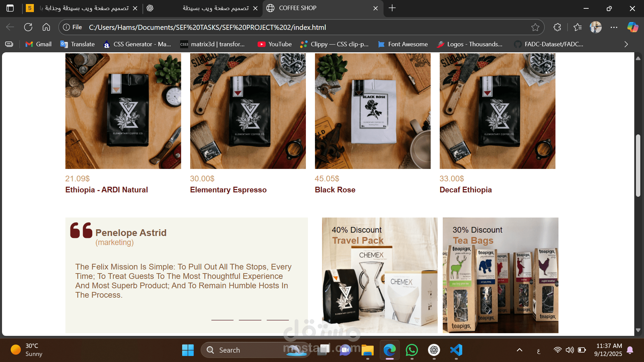The width and height of the screenshot is (644, 362).
Task: Select the first testimonial slider indicator line
Action: click(222, 320)
